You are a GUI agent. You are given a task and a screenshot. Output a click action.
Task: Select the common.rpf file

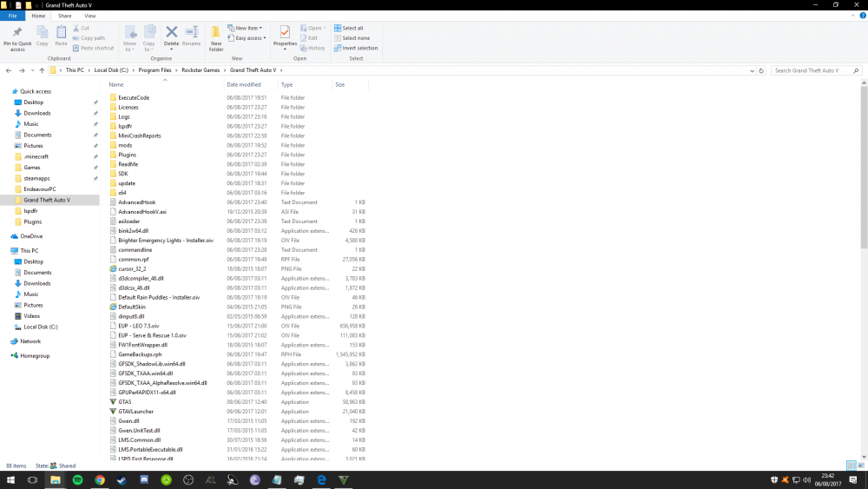[x=133, y=259]
